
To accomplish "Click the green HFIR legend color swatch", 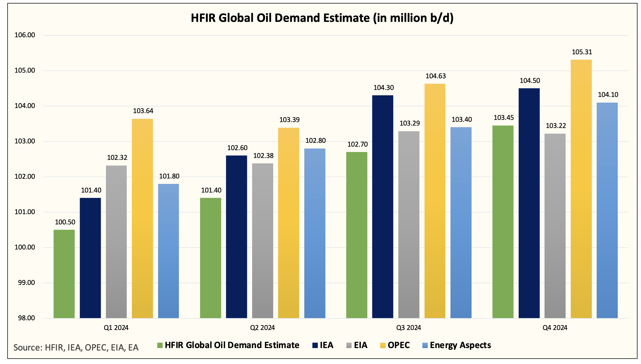I will click(160, 345).
